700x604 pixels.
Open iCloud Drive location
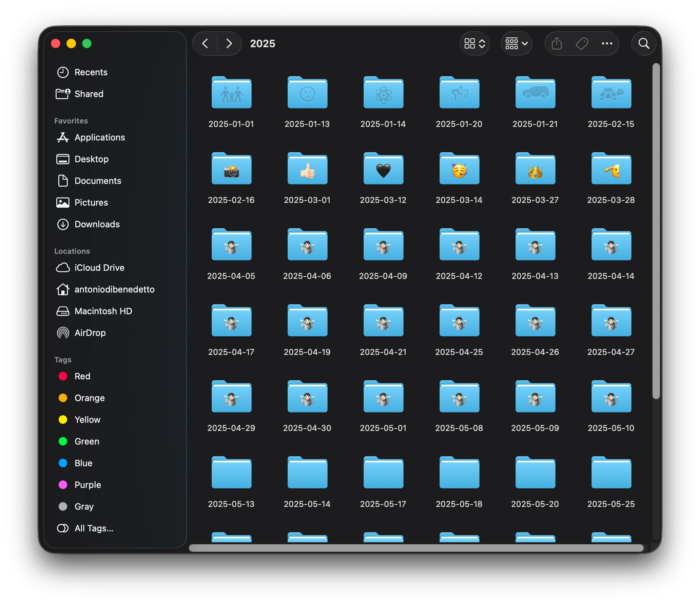(99, 267)
